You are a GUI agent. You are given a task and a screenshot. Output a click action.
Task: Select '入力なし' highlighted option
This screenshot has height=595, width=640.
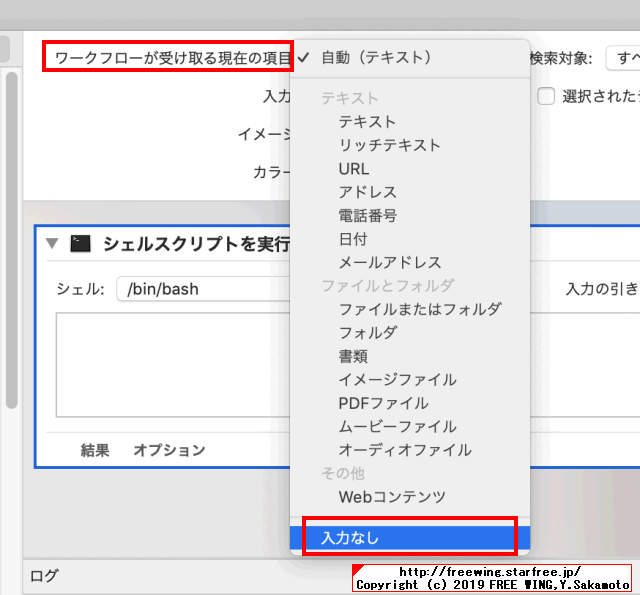tap(410, 538)
